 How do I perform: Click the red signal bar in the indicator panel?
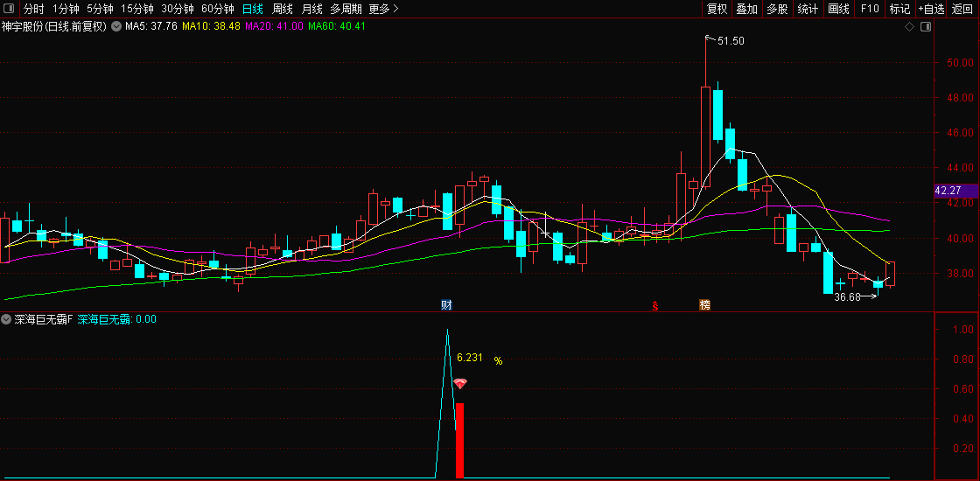pos(459,441)
